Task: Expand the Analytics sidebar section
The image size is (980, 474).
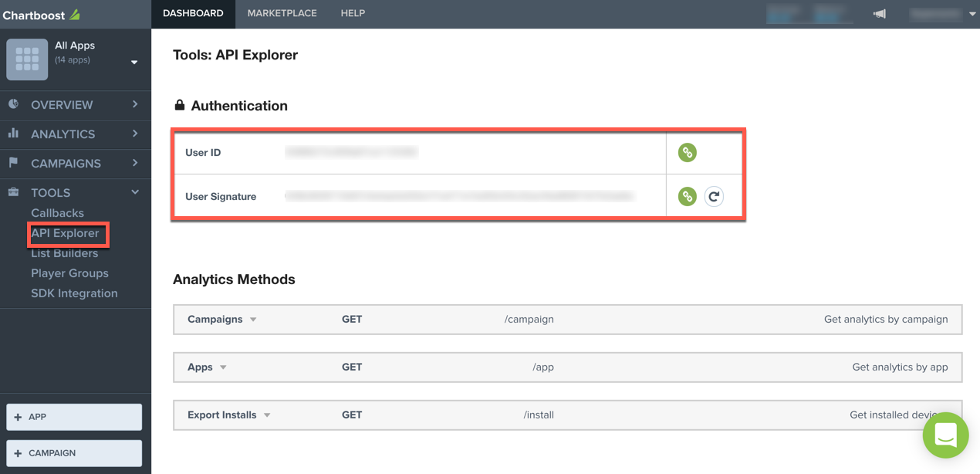Action: coord(135,134)
